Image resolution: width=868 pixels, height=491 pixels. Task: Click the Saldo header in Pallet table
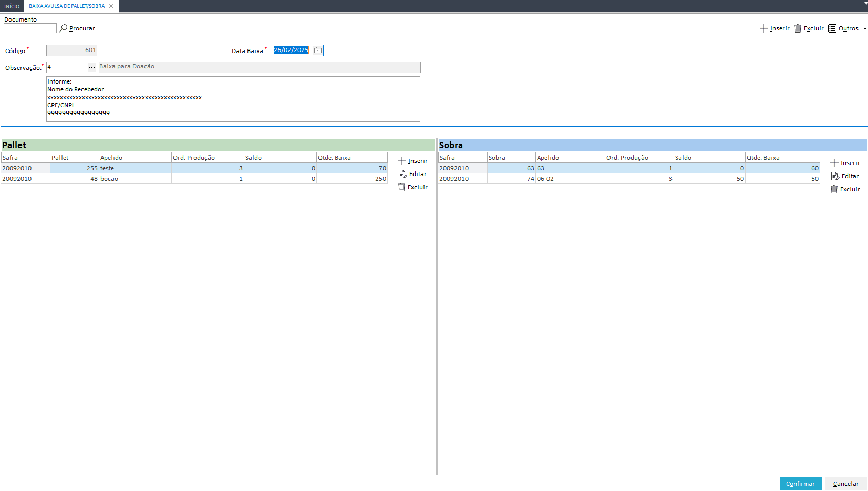[280, 158]
